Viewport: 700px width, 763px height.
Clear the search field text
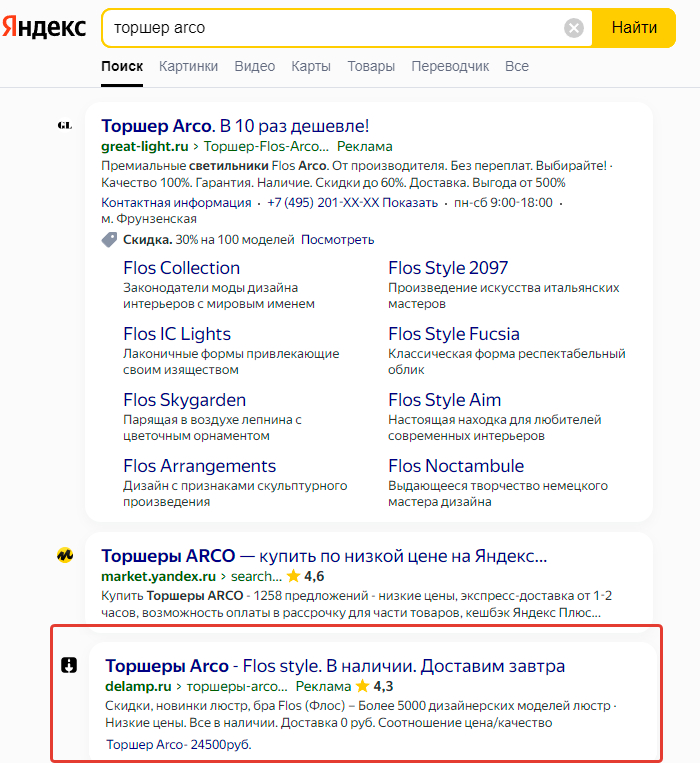[574, 28]
